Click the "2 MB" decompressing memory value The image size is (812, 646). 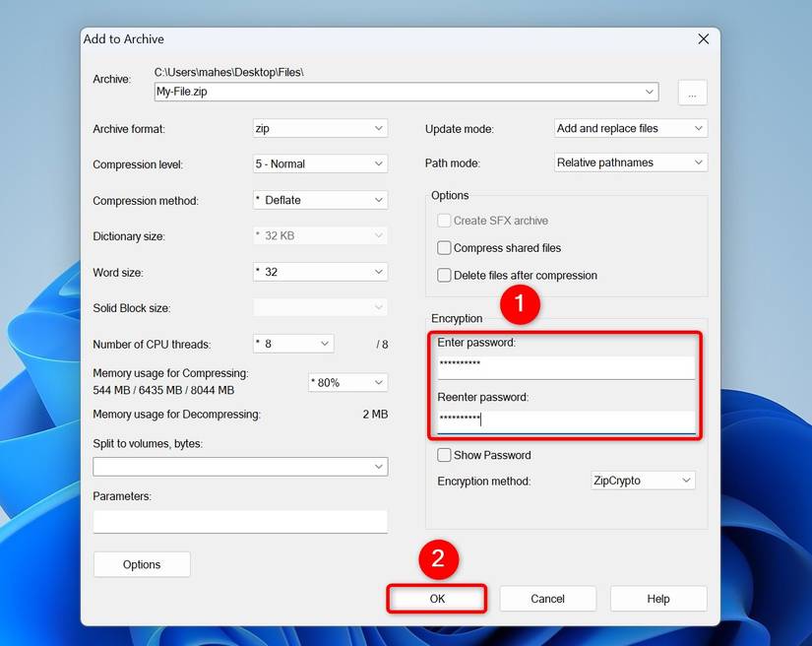(x=375, y=415)
